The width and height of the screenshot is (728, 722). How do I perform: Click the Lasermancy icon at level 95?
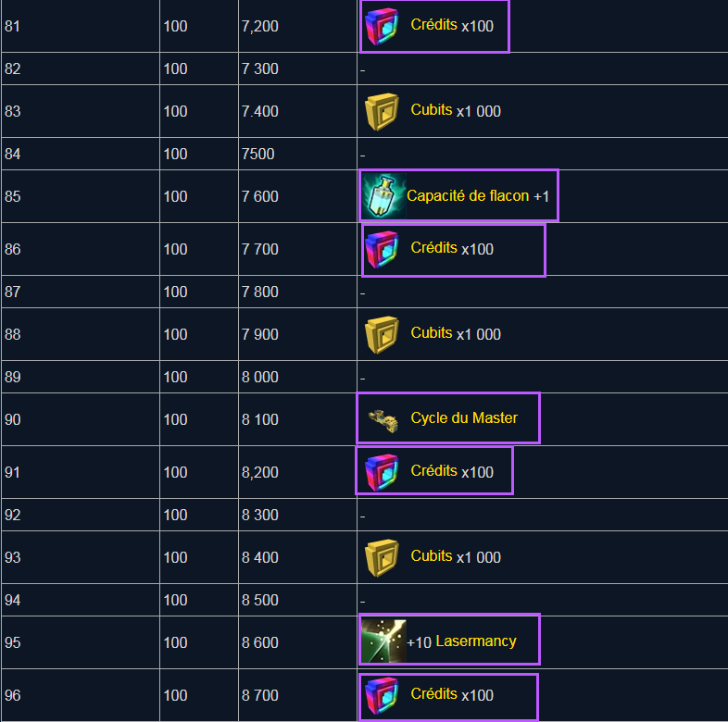[x=383, y=641]
